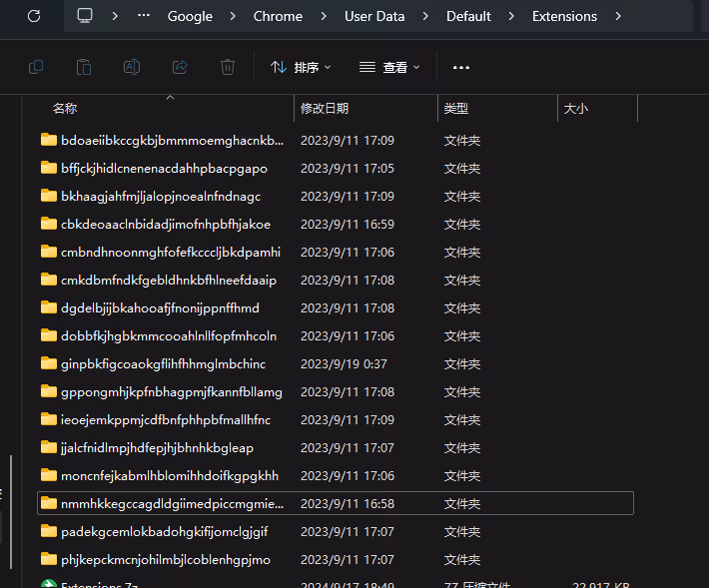The image size is (709, 588).
Task: Click the Copy icon in toolbar
Action: (36, 67)
